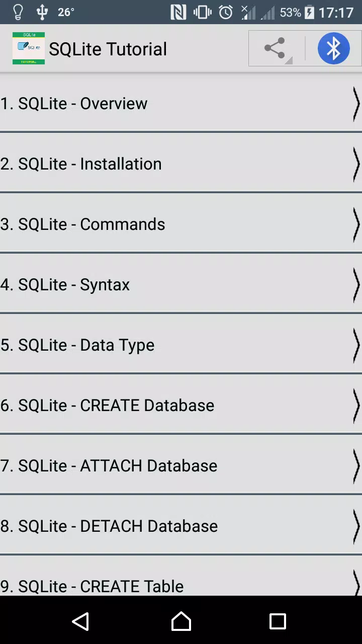Tap the SQLite Tutorial app logo
The width and height of the screenshot is (362, 644).
[29, 49]
